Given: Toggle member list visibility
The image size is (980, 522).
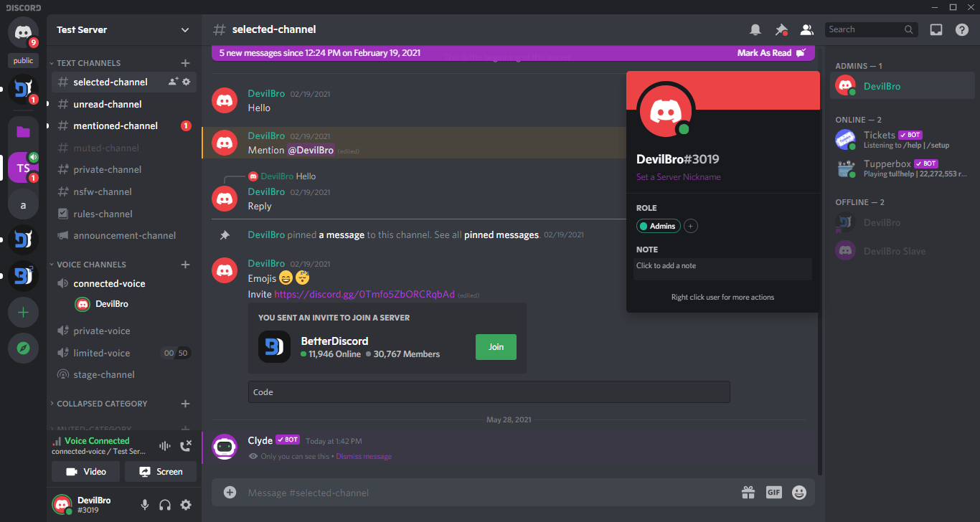Looking at the screenshot, I should click(x=806, y=29).
